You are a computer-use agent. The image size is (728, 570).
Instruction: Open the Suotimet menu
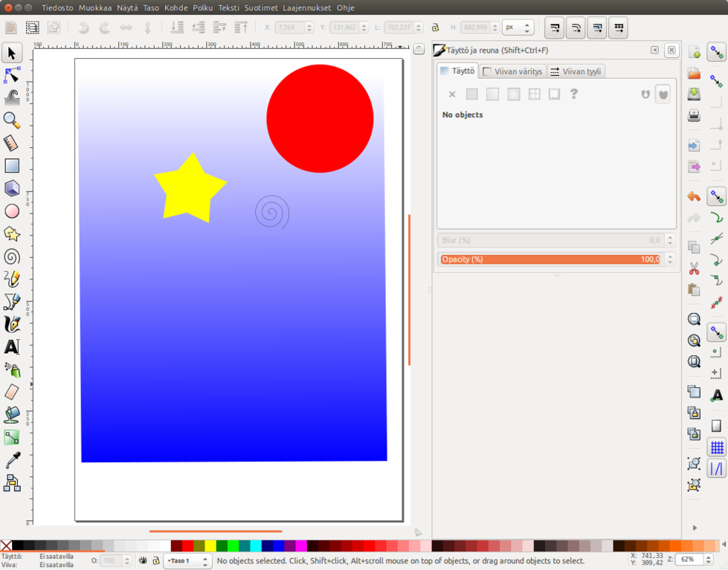(x=261, y=7)
